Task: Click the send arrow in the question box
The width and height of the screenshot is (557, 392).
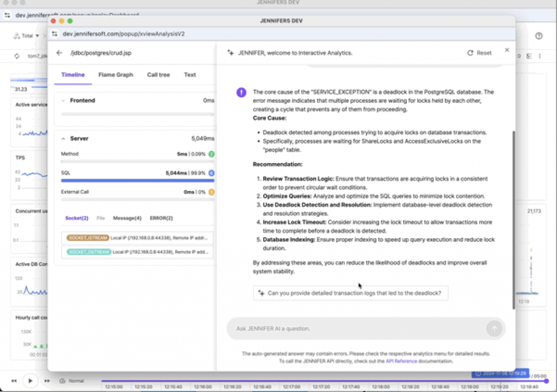Action: click(494, 328)
